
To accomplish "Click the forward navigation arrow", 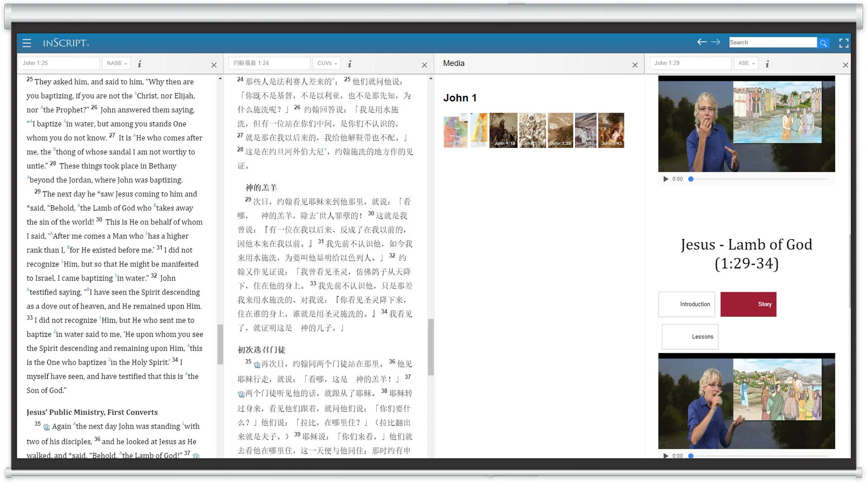I will coord(715,42).
